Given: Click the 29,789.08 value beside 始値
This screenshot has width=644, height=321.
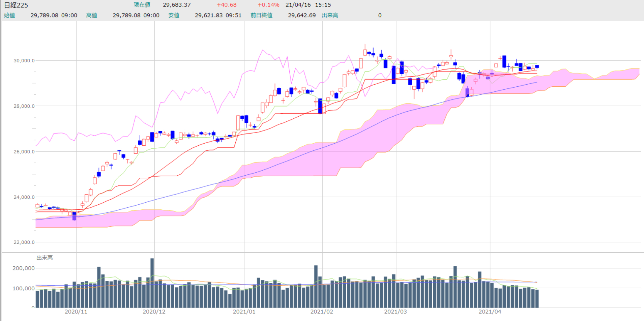Looking at the screenshot, I should pyautogui.click(x=45, y=15).
